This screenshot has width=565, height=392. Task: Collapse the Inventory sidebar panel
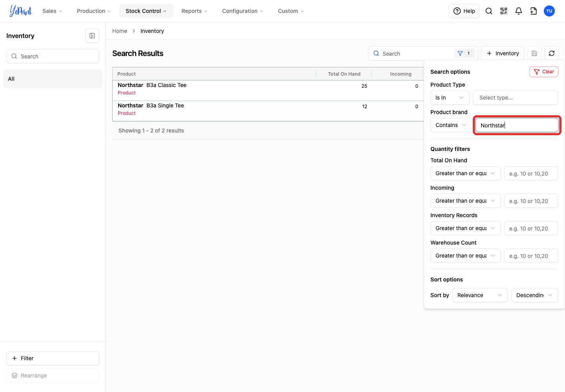pyautogui.click(x=92, y=36)
